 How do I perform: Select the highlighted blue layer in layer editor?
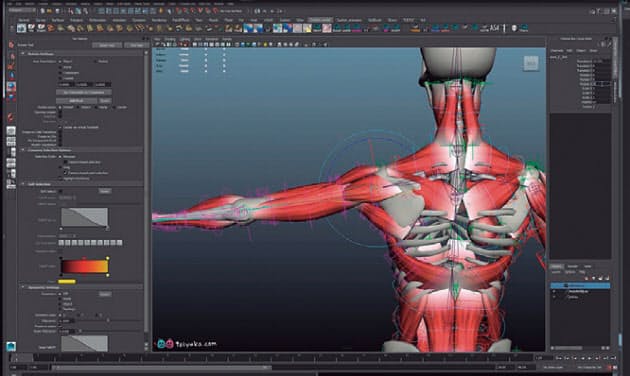[x=580, y=286]
